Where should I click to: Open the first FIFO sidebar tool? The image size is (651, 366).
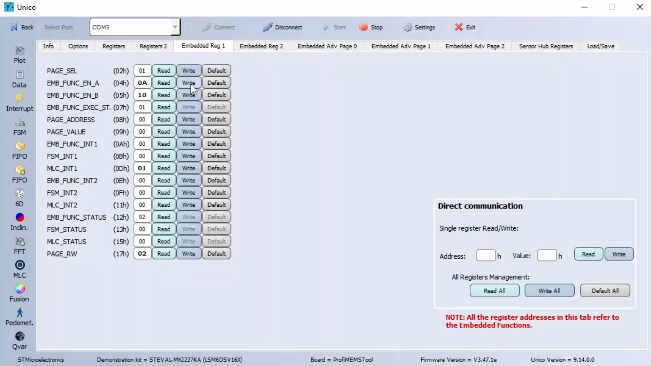click(x=20, y=151)
